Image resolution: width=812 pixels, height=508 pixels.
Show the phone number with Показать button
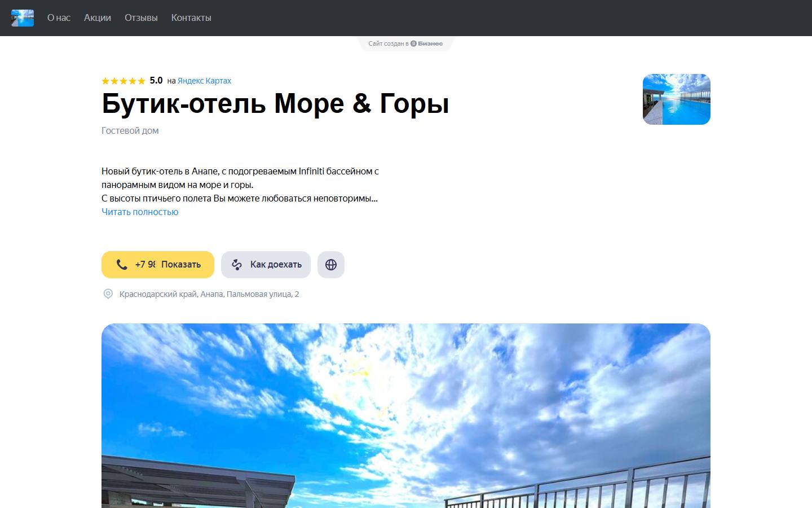click(158, 265)
